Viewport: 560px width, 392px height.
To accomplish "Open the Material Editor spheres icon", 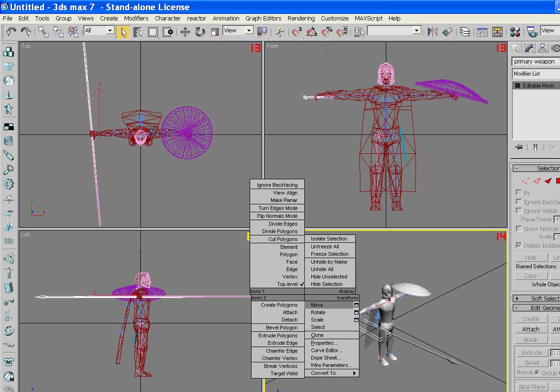I will point(515,32).
